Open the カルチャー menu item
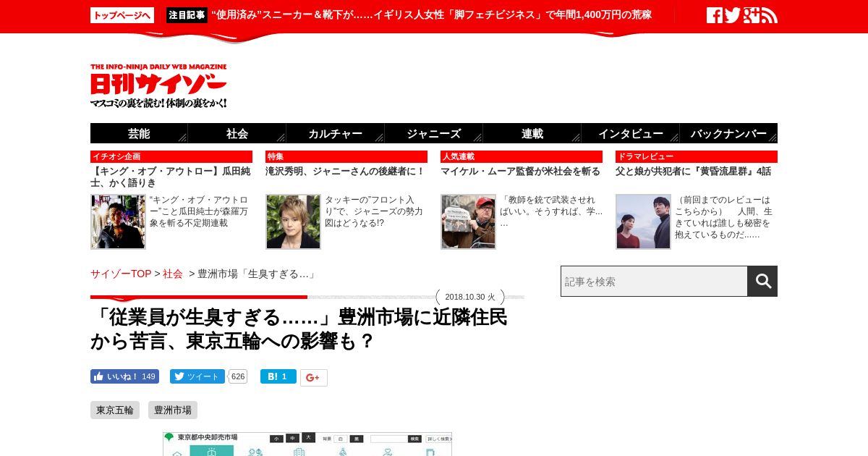Image resolution: width=868 pixels, height=456 pixels. click(x=336, y=133)
